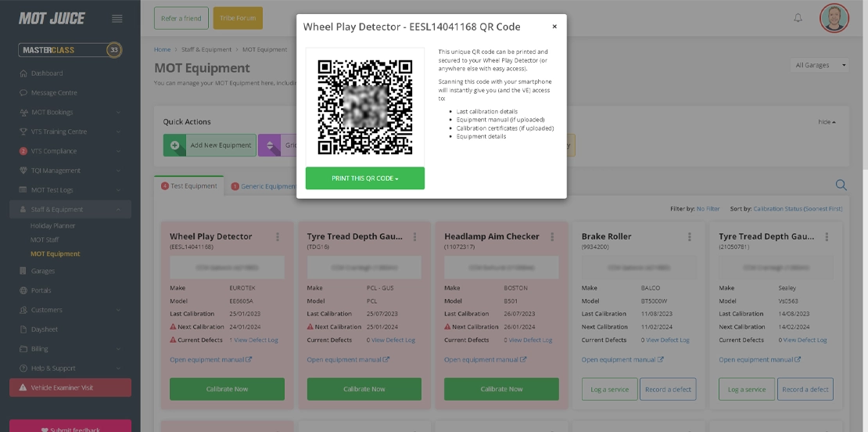Change sort by Calibration Status
This screenshot has width=868, height=432.
point(798,209)
